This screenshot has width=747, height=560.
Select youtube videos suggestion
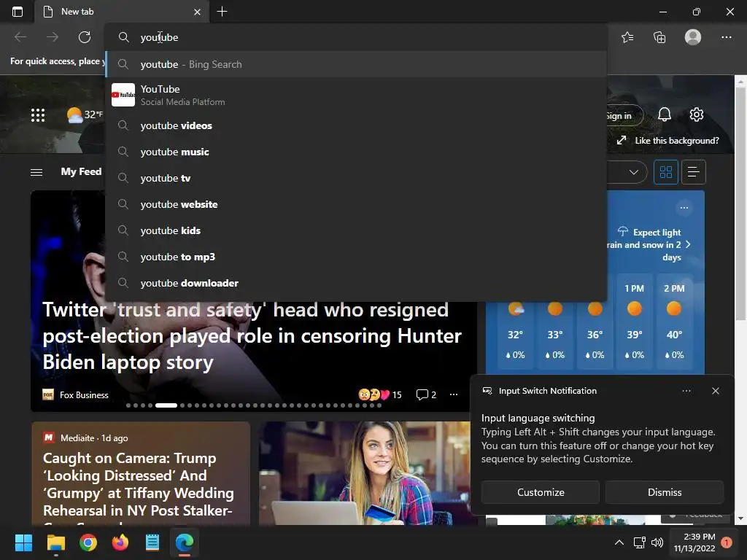pos(356,125)
